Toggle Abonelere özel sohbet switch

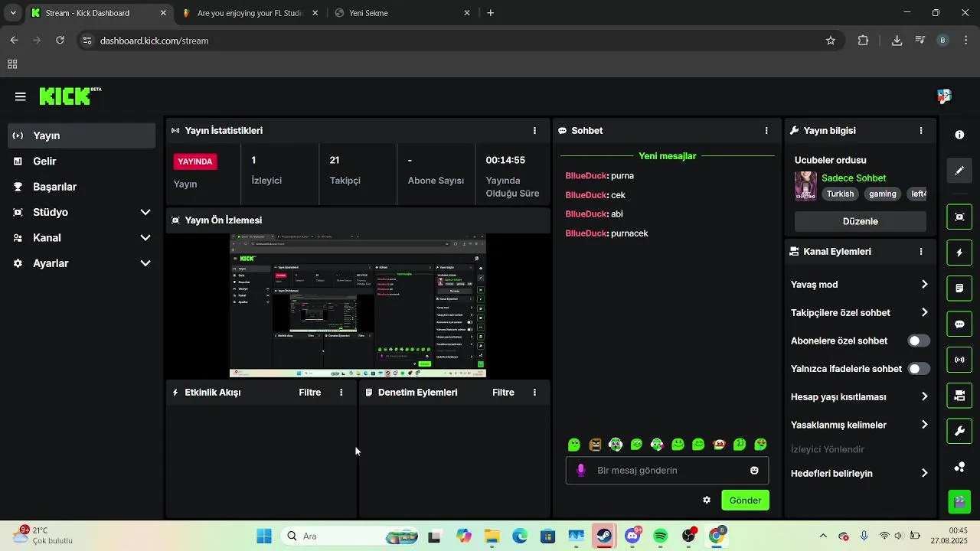(919, 341)
